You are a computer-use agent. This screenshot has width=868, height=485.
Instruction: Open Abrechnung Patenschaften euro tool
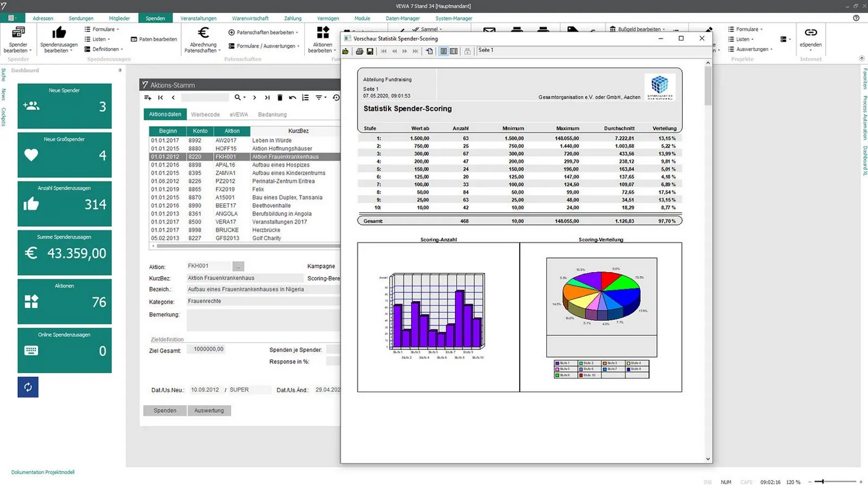point(203,39)
